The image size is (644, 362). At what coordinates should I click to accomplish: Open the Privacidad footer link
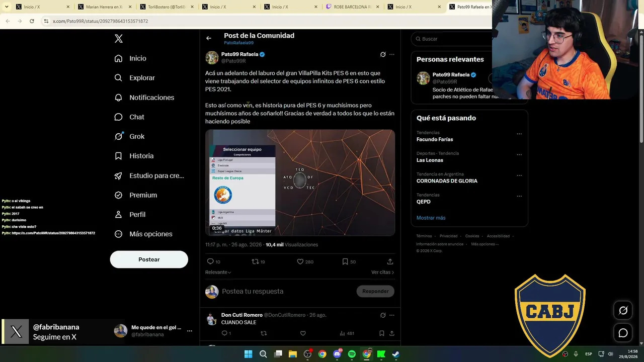pyautogui.click(x=448, y=236)
